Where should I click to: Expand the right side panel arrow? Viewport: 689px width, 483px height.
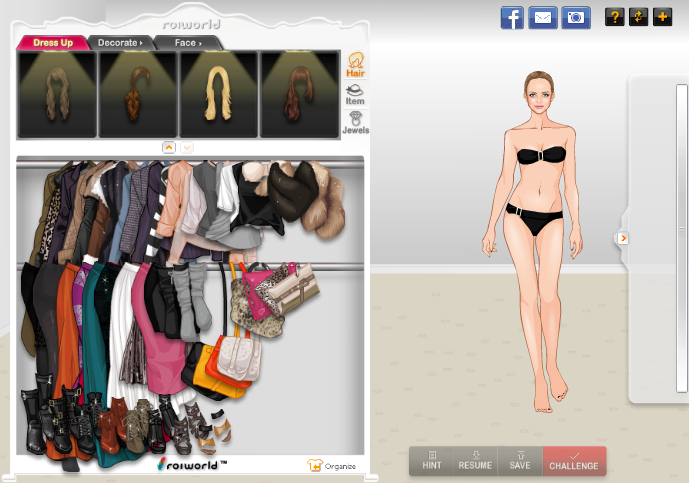point(623,238)
